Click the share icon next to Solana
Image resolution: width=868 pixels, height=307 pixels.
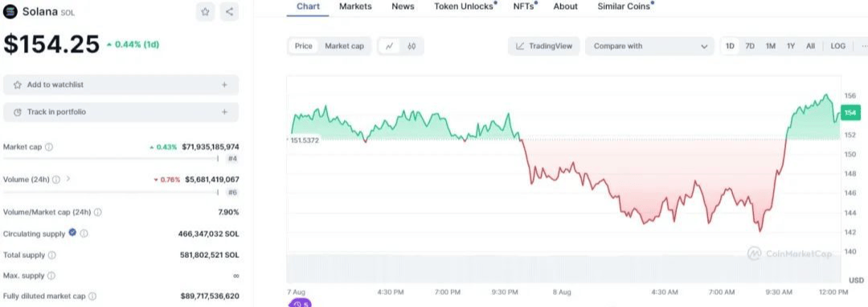tap(229, 11)
